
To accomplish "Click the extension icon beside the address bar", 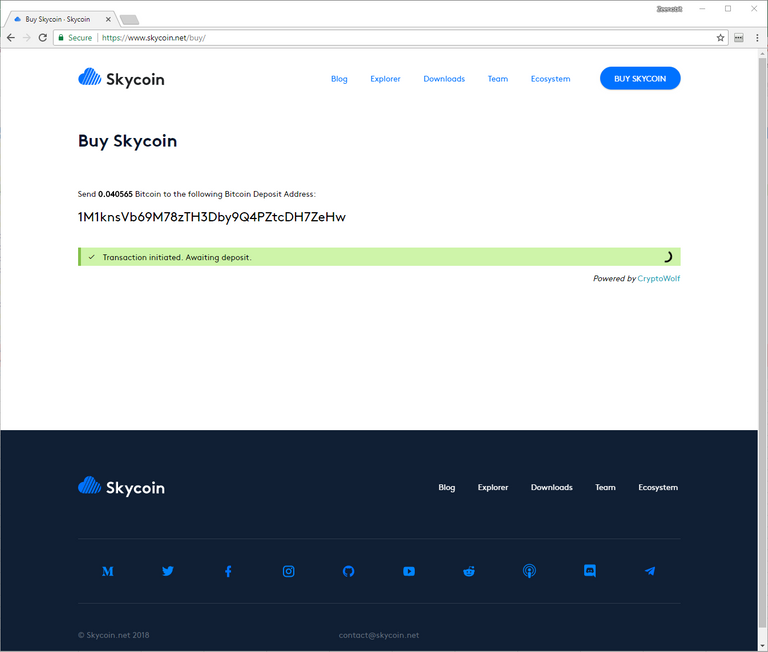I will coord(739,38).
